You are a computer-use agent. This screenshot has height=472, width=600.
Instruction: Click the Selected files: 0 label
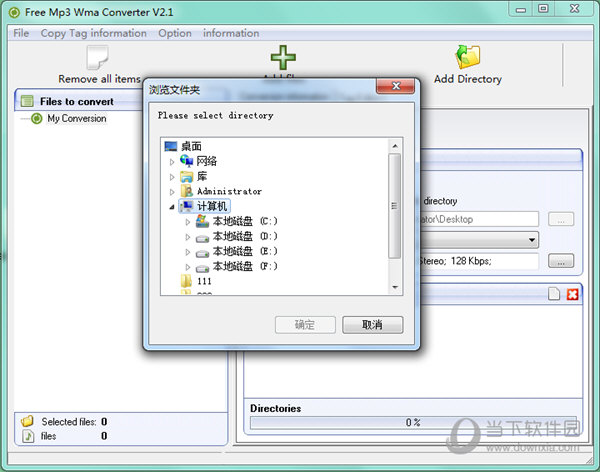click(x=74, y=421)
